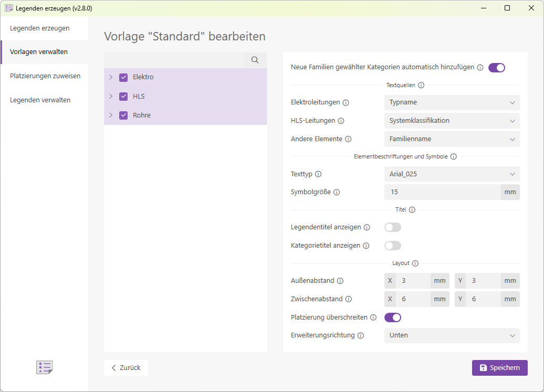544x392 pixels.
Task: Disable the Platzierung überschreiten toggle
Action: [x=393, y=317]
